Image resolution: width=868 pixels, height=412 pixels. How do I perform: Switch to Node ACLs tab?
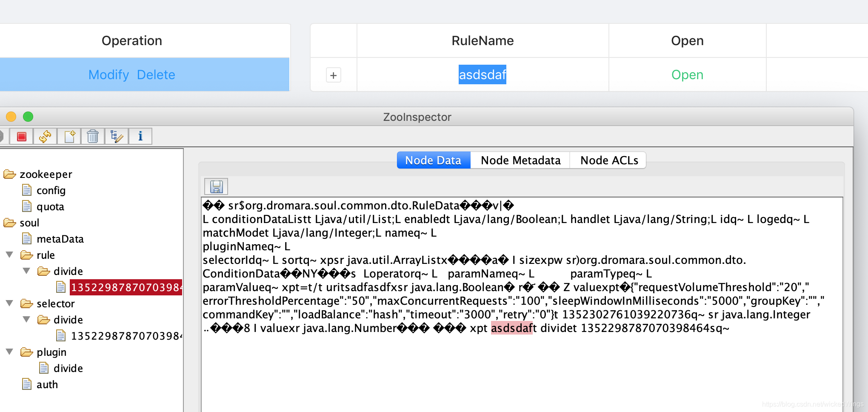[609, 160]
